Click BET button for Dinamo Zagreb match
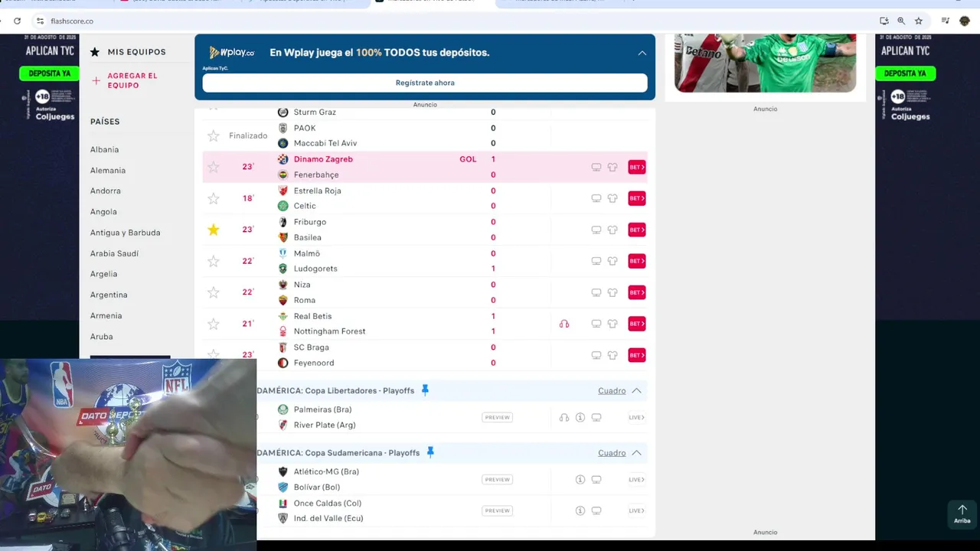Screen dimensions: 980x551 click(637, 167)
